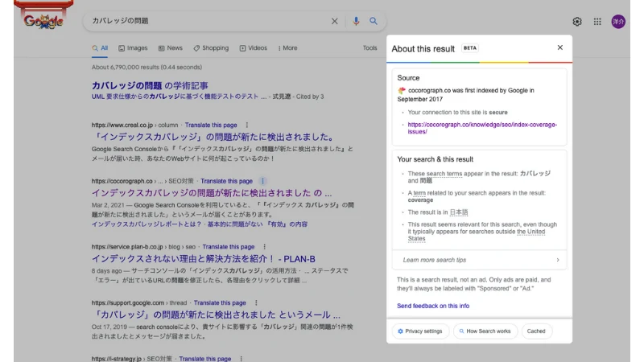Viewport: 644px width, 362px height.
Task: Open options dots for creal.co.jp result
Action: coord(247,125)
